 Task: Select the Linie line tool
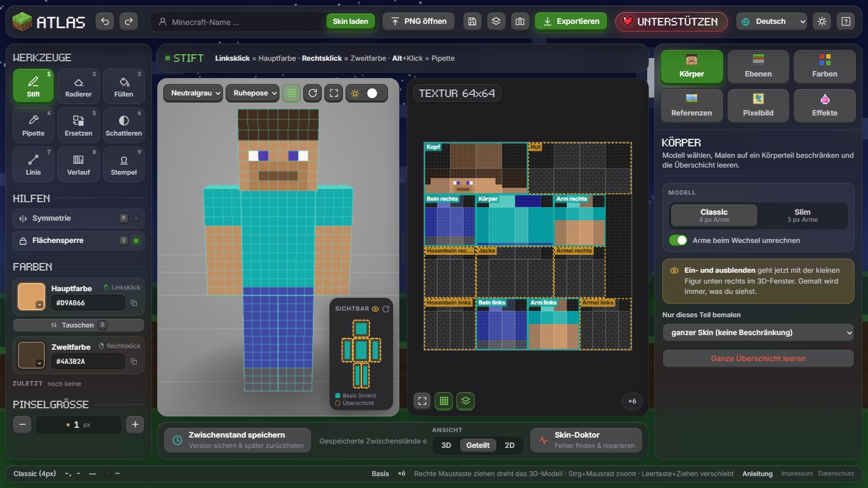point(33,164)
